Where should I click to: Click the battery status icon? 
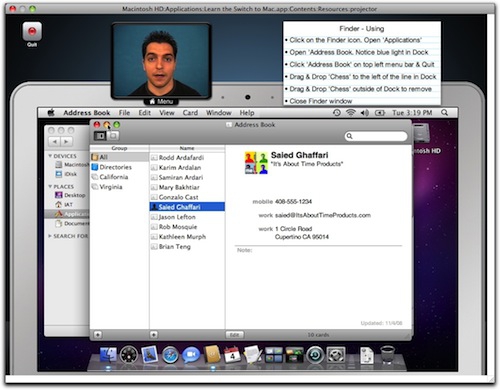tap(380, 113)
